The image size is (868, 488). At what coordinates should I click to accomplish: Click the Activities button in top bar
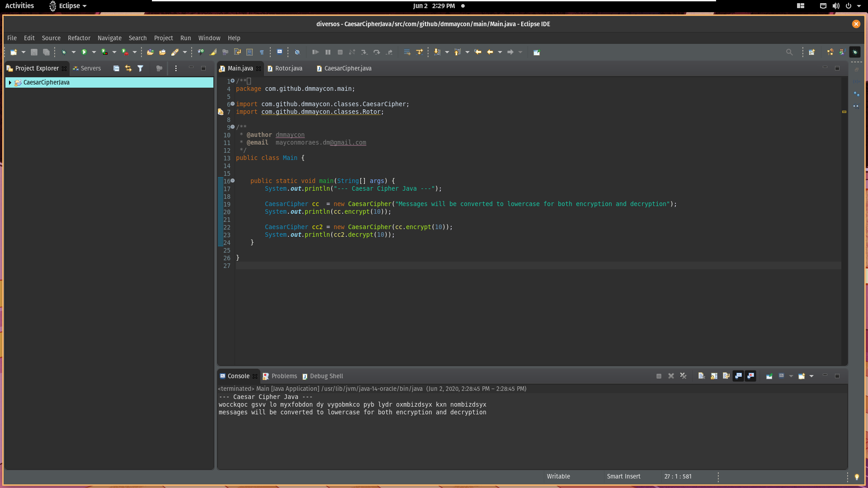[19, 6]
